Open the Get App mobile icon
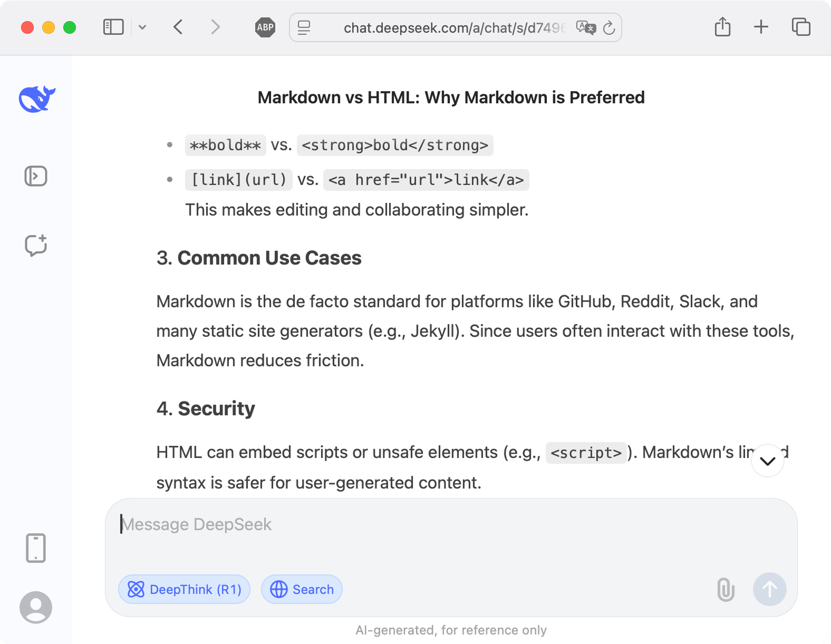 [36, 548]
